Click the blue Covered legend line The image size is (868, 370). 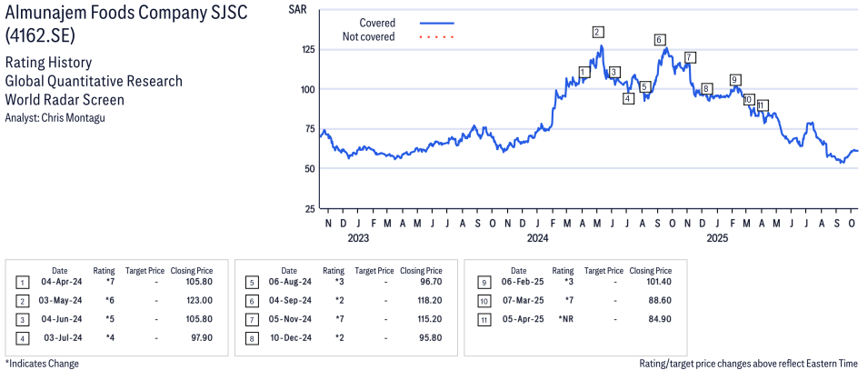click(x=436, y=23)
